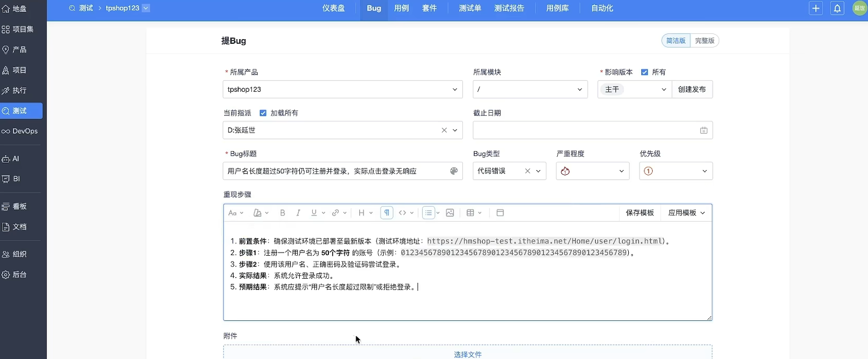The image size is (868, 359).
Task: Open AI in the left sidebar
Action: (x=11, y=159)
